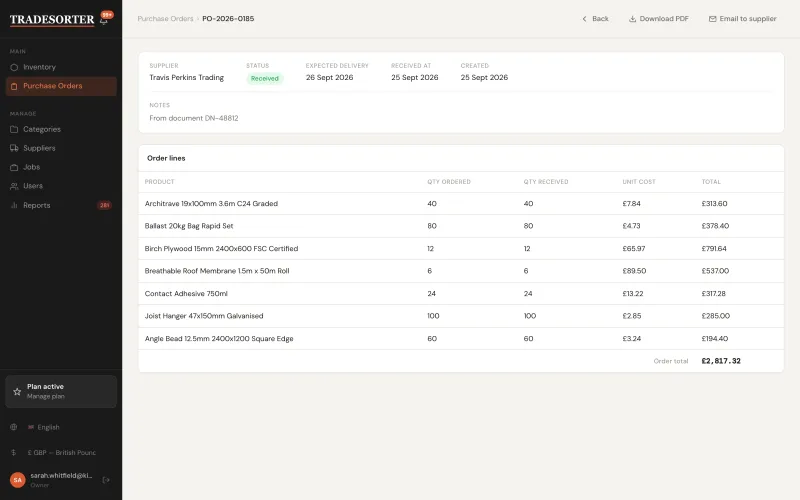This screenshot has width=800, height=500.
Task: Email this order to the supplier
Action: (742, 19)
